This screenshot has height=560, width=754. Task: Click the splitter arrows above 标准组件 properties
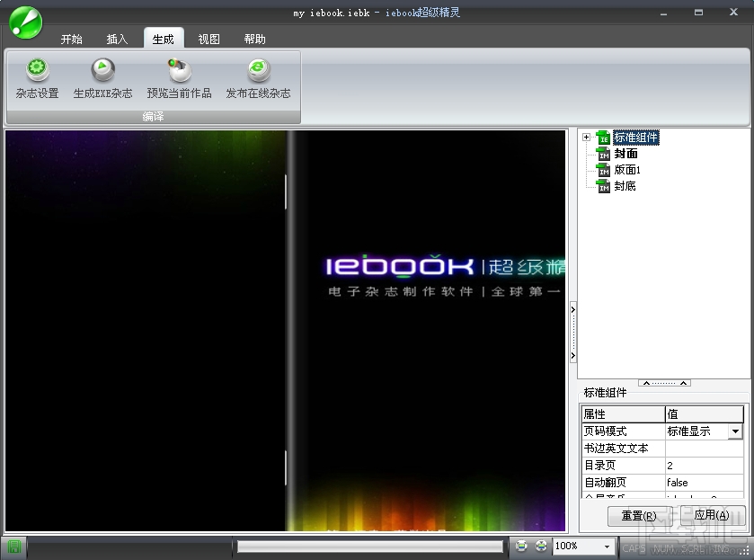(x=664, y=383)
